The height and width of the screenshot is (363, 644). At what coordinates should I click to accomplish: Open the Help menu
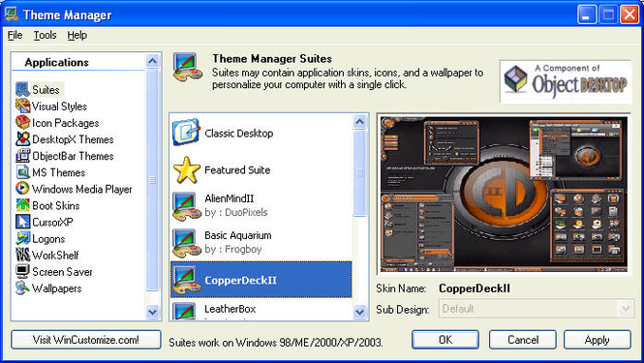click(x=77, y=35)
